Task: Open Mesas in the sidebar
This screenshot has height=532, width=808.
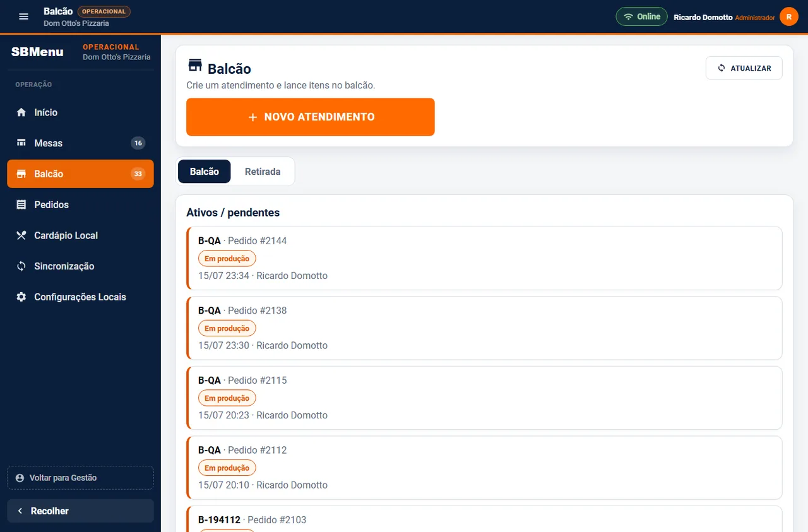Action: pos(80,143)
